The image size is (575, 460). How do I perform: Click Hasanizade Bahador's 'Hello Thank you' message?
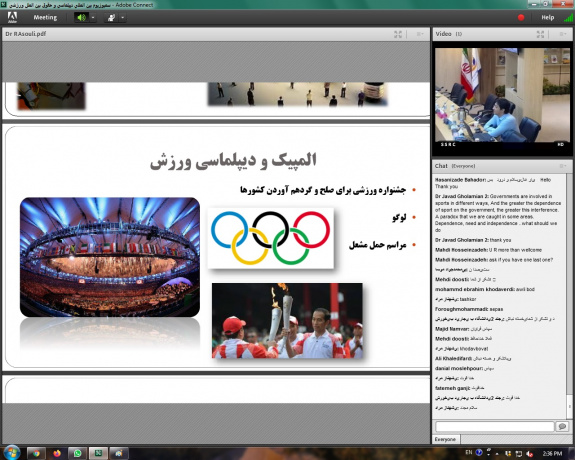[x=493, y=183]
